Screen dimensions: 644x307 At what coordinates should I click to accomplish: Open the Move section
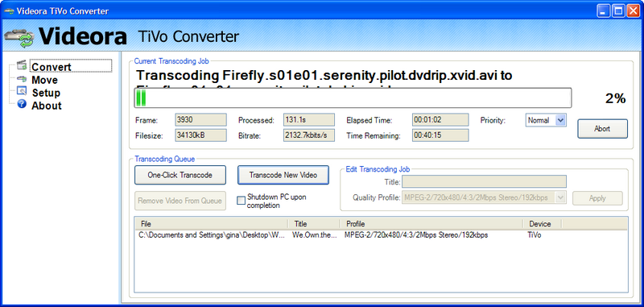pyautogui.click(x=44, y=80)
